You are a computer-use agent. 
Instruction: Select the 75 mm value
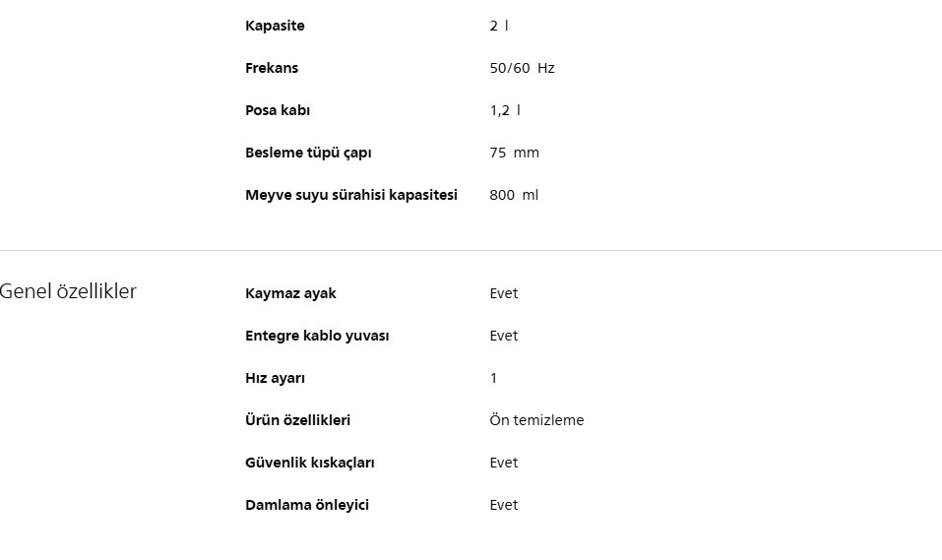tap(514, 153)
